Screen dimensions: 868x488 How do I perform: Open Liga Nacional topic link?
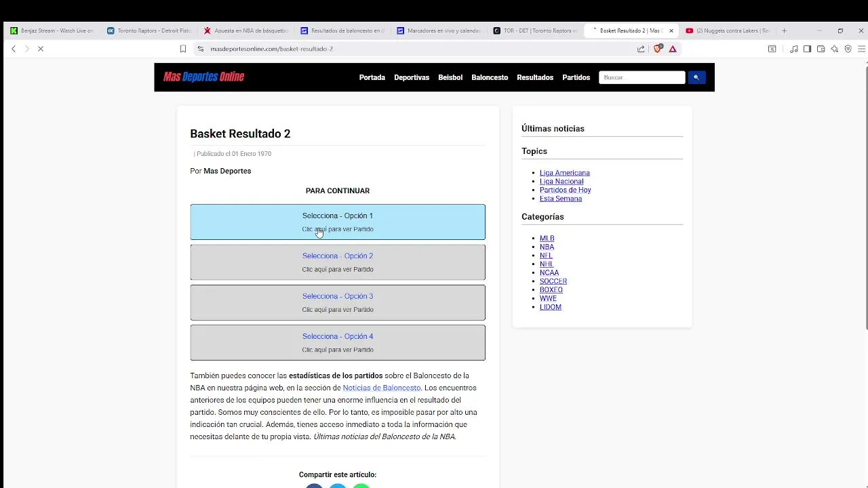561,182
